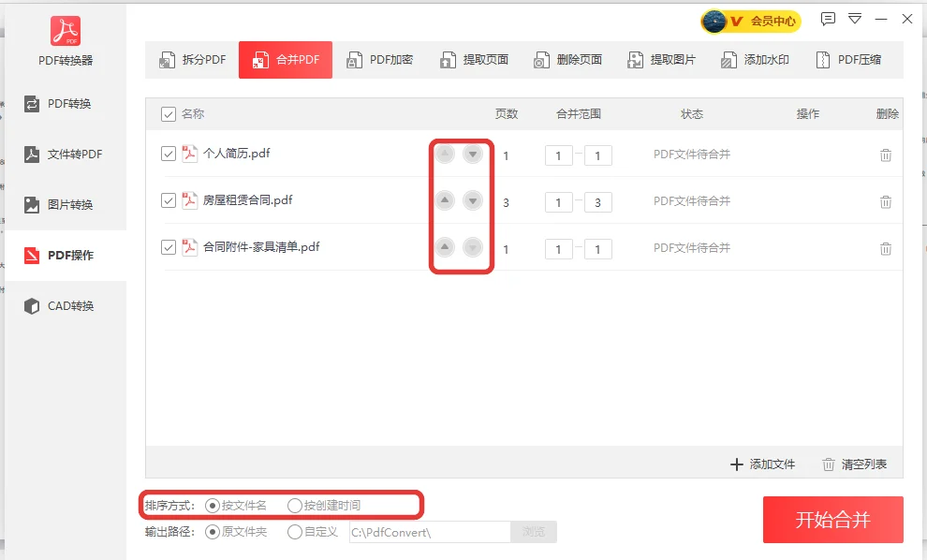Click end page field for 个人简历.pdf
This screenshot has height=560, width=927.
597,155
